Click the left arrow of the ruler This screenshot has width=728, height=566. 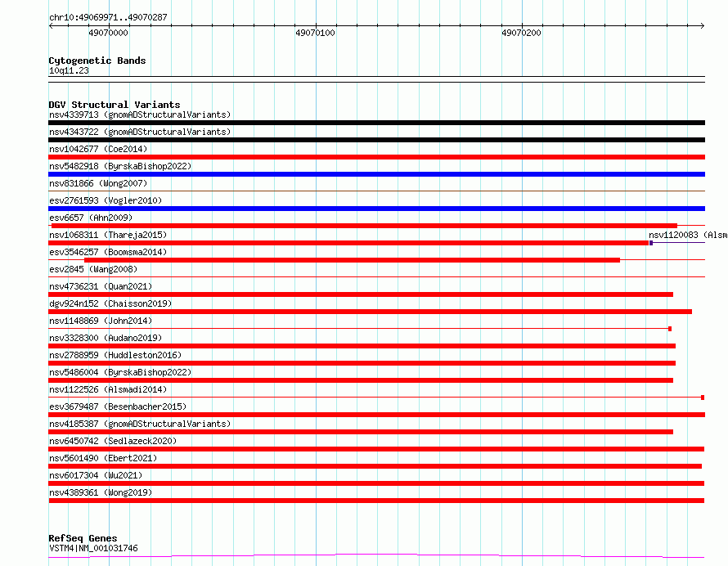click(51, 25)
